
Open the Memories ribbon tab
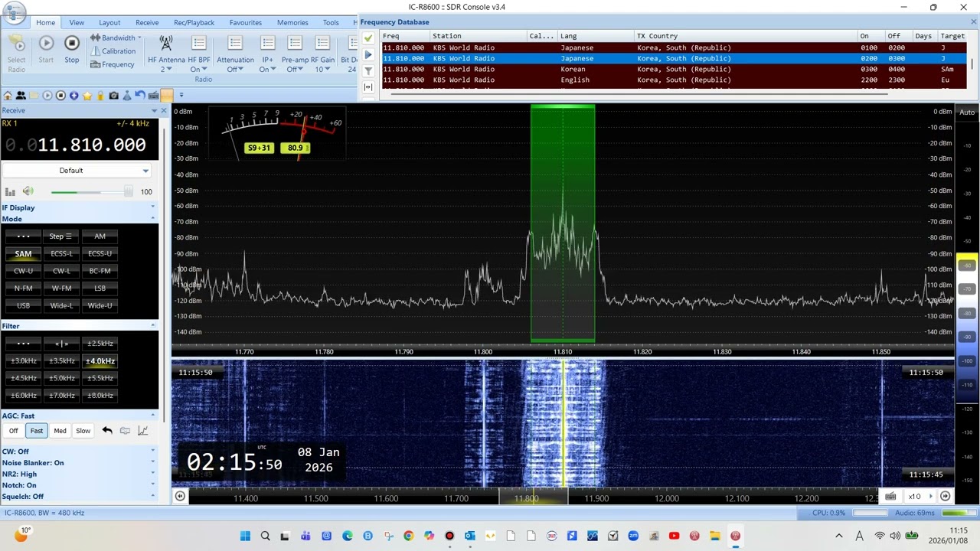tap(292, 22)
